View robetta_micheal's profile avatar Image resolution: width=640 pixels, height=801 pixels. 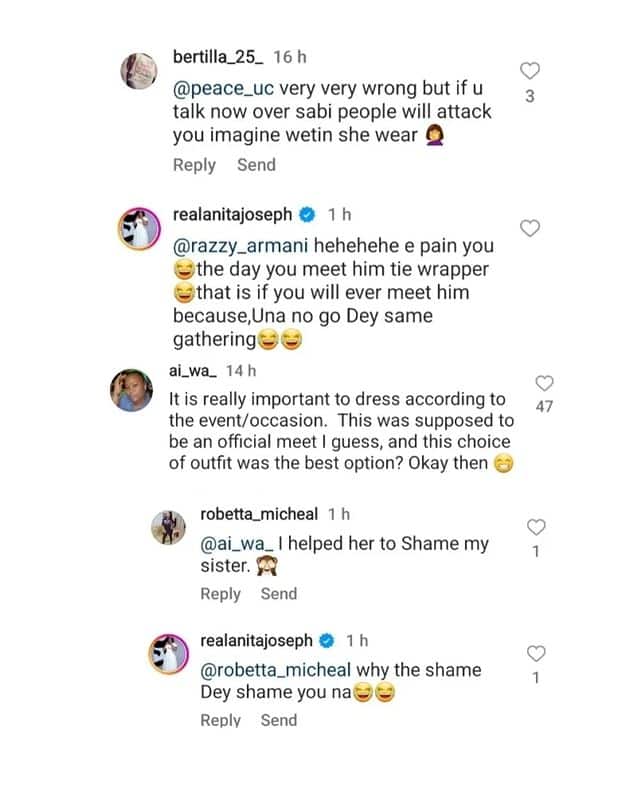[166, 525]
